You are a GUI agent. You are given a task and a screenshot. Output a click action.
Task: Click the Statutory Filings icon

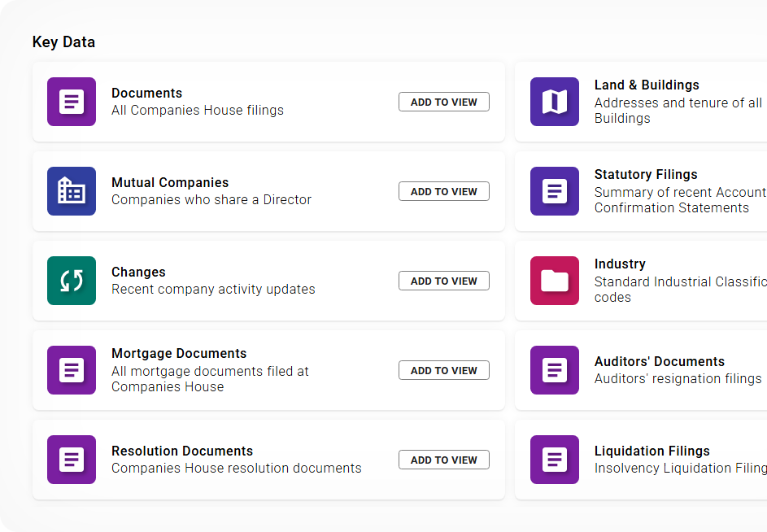pos(555,191)
